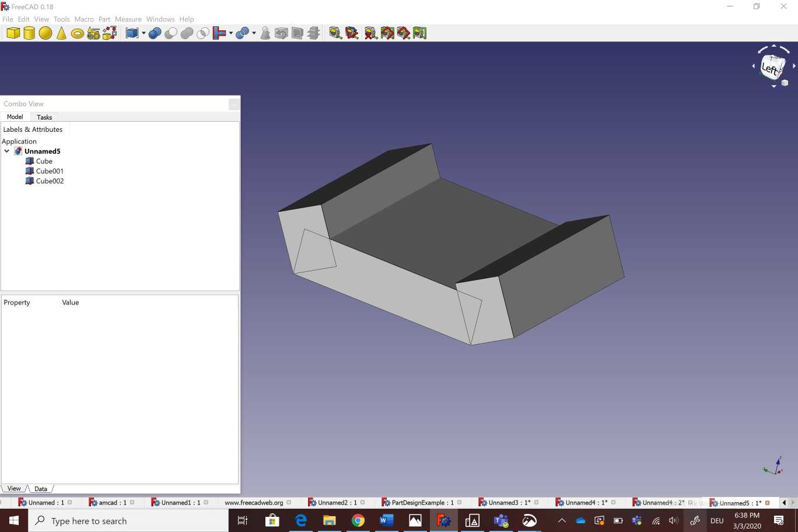Open File Explorer from the taskbar
This screenshot has width=798, height=532.
(x=330, y=521)
